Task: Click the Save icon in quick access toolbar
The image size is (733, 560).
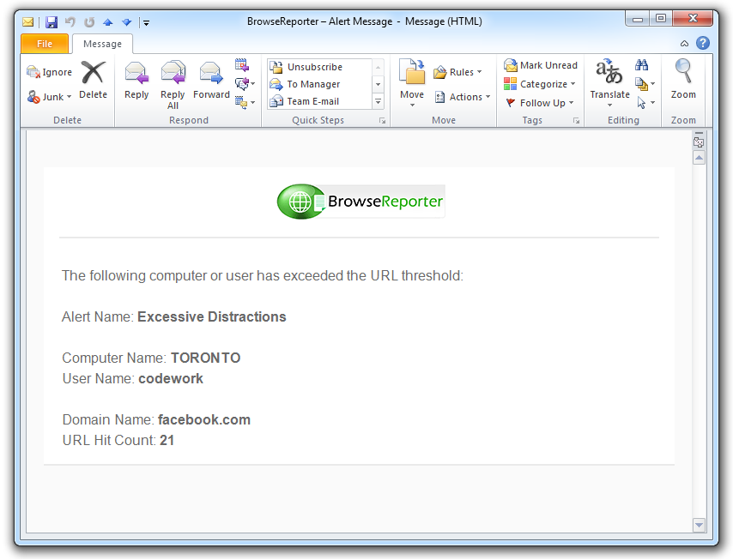Action: click(51, 22)
